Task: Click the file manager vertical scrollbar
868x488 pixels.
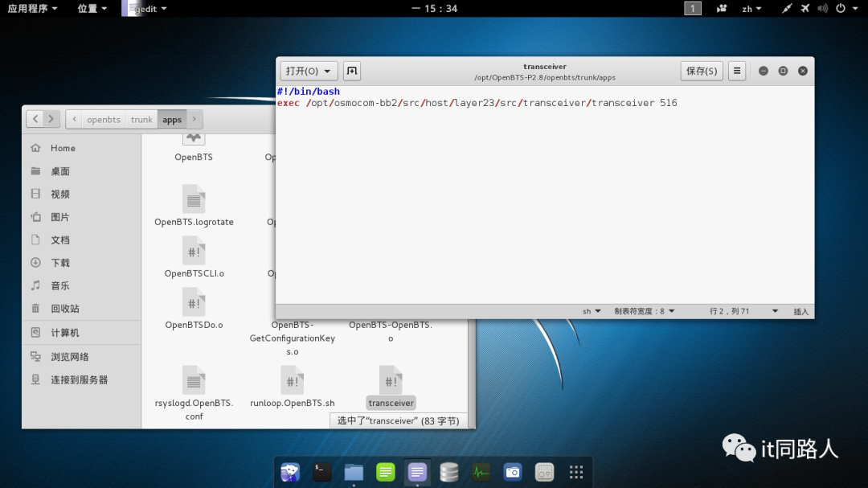Action: click(x=472, y=374)
